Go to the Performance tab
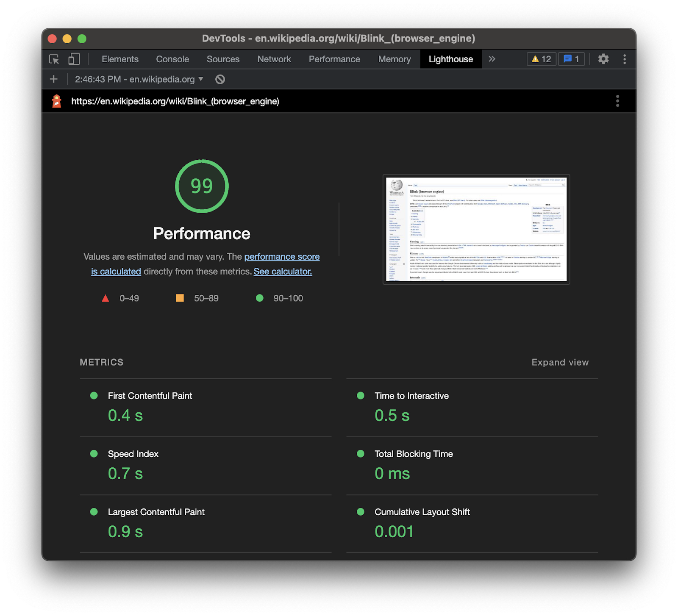Viewport: 678px width, 616px height. point(334,59)
